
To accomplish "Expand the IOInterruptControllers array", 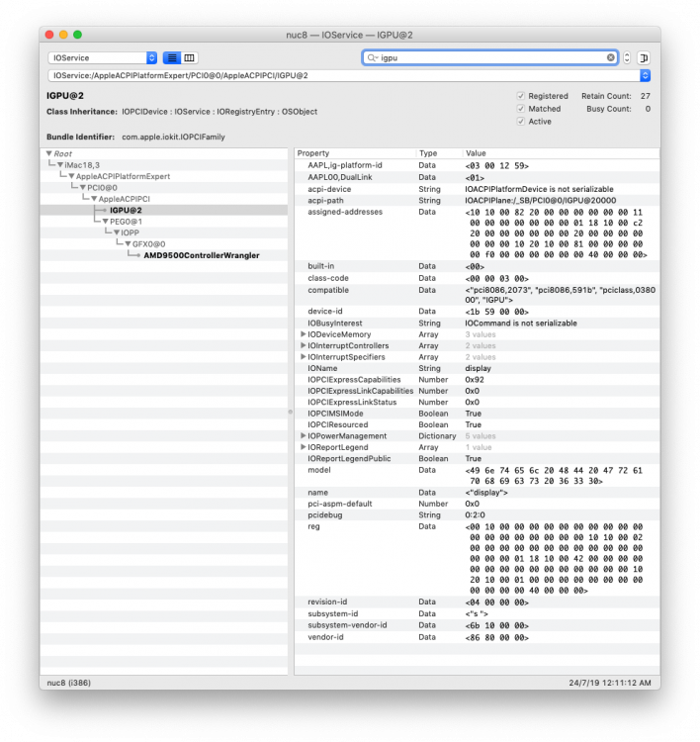I will point(304,345).
